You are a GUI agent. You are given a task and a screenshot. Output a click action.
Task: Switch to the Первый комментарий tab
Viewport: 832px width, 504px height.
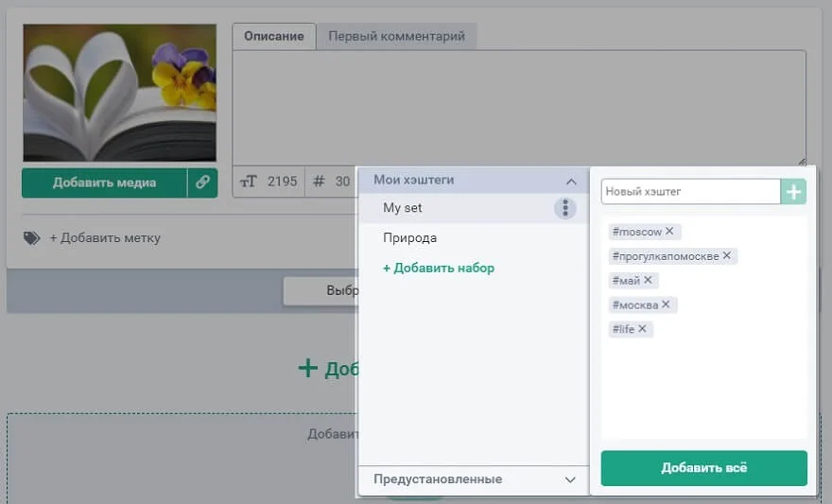pos(396,36)
